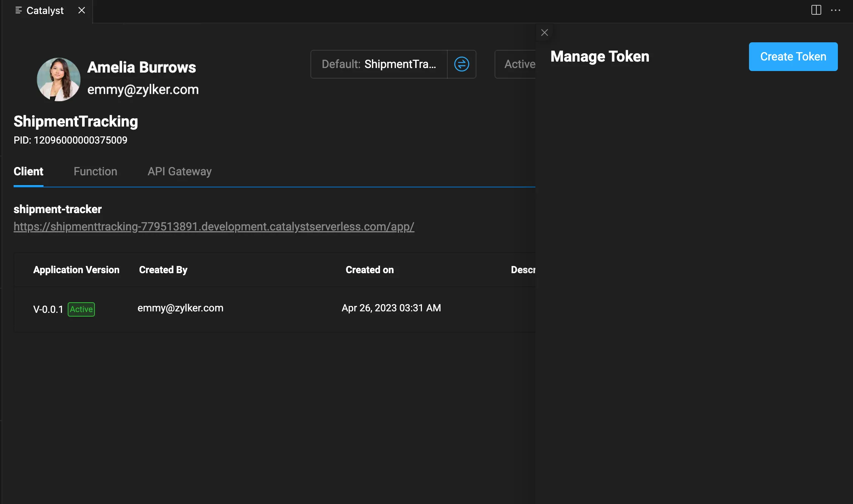Click the Manage Token panel title

600,57
